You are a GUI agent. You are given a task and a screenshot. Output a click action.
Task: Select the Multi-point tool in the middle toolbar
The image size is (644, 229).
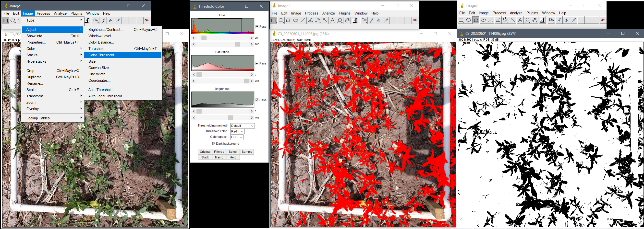tap(317, 21)
